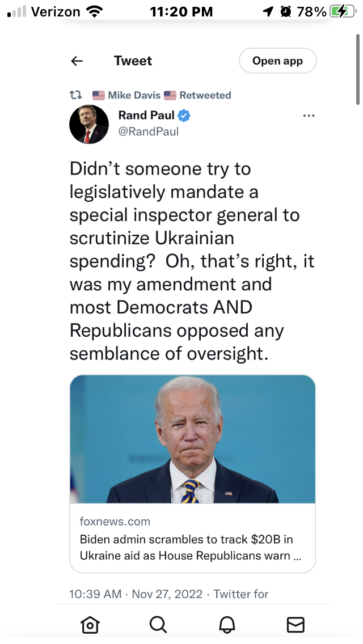Open the three-dot tweet options menu
Viewport: 363px width, 644px height.
click(x=309, y=116)
